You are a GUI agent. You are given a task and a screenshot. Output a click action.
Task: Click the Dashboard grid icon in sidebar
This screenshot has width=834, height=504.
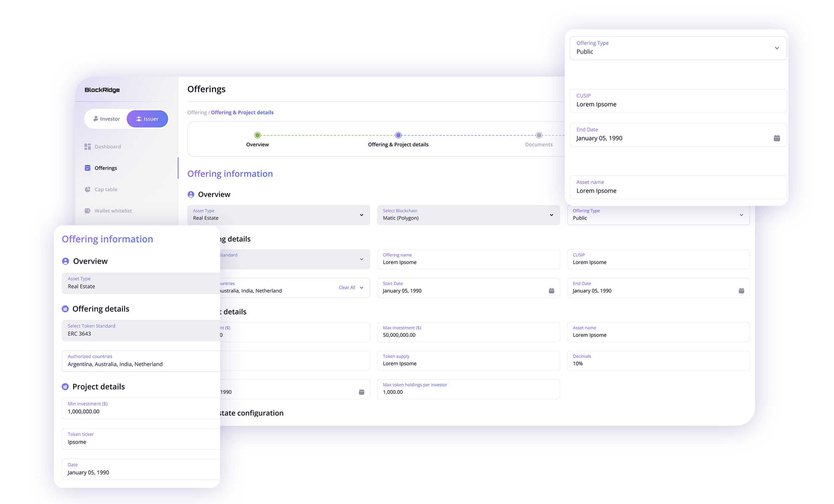87,147
